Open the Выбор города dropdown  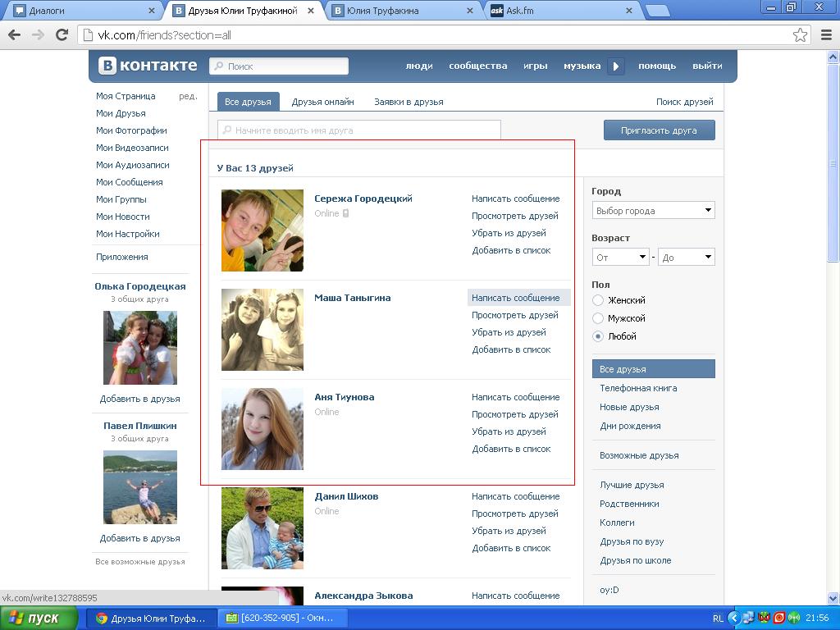point(654,211)
